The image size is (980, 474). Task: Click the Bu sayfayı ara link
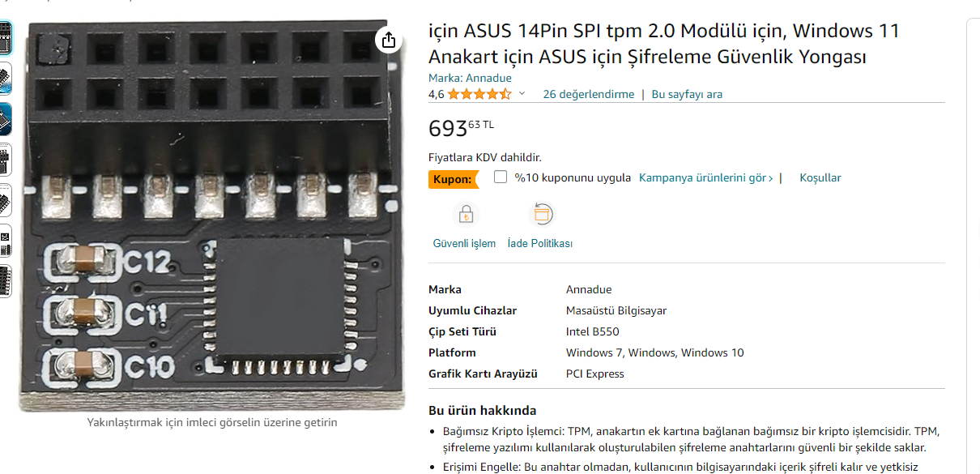coord(687,94)
